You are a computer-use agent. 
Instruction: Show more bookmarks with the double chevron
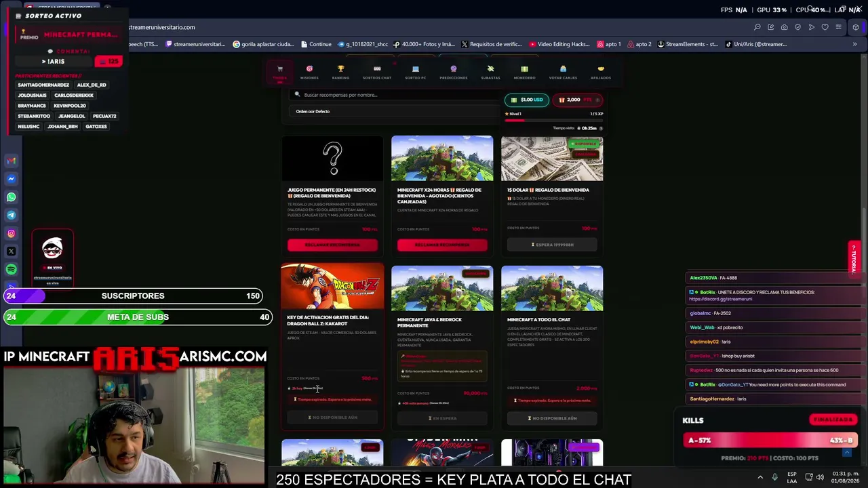[x=854, y=44]
